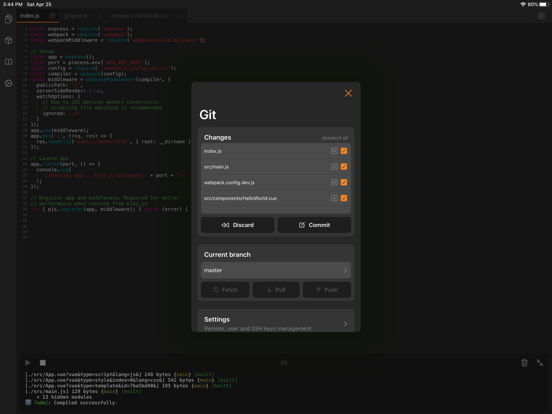Clear console with the trash icon

524,363
